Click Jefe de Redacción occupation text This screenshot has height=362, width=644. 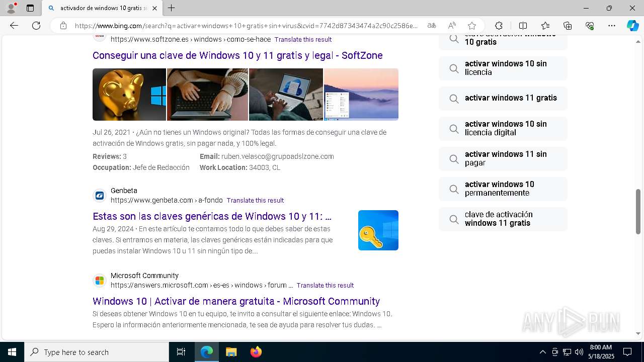[161, 167]
